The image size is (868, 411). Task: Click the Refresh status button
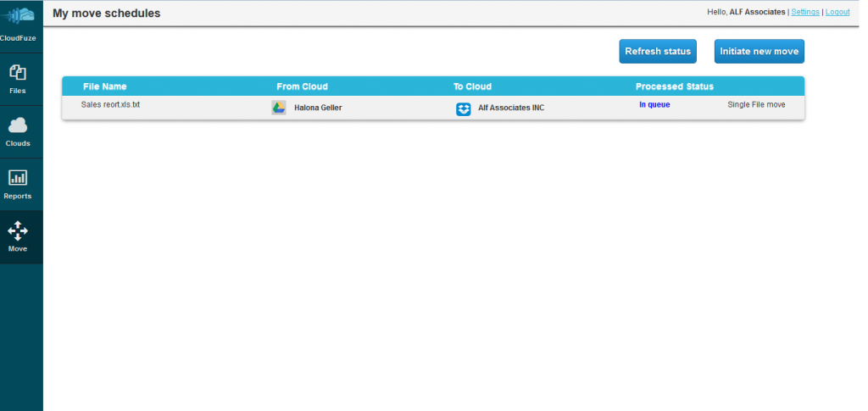tap(658, 52)
